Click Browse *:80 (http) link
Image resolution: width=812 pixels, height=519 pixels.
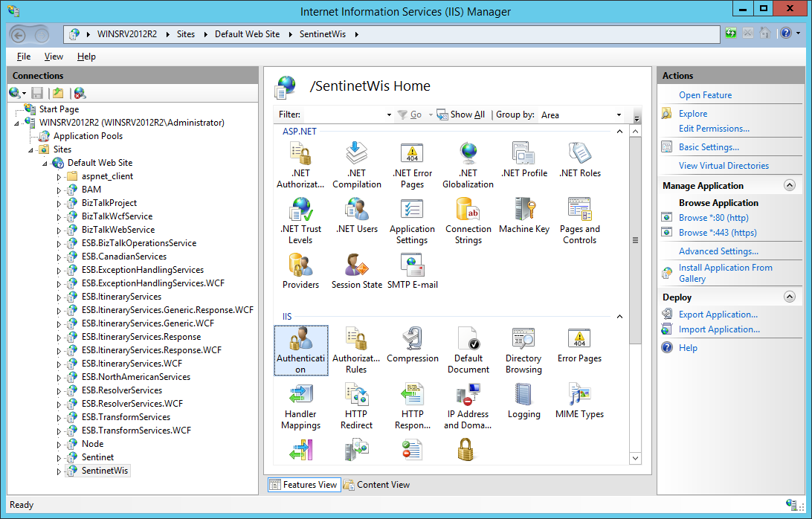pyautogui.click(x=714, y=218)
